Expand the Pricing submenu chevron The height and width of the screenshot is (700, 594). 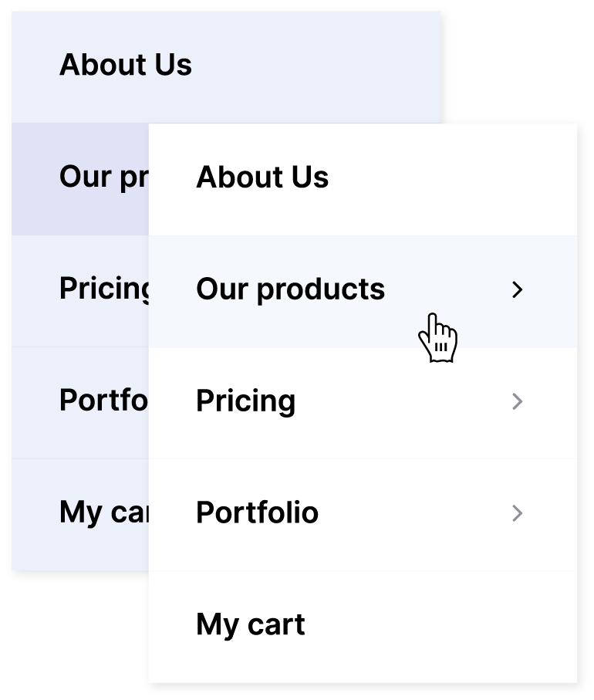tap(517, 401)
